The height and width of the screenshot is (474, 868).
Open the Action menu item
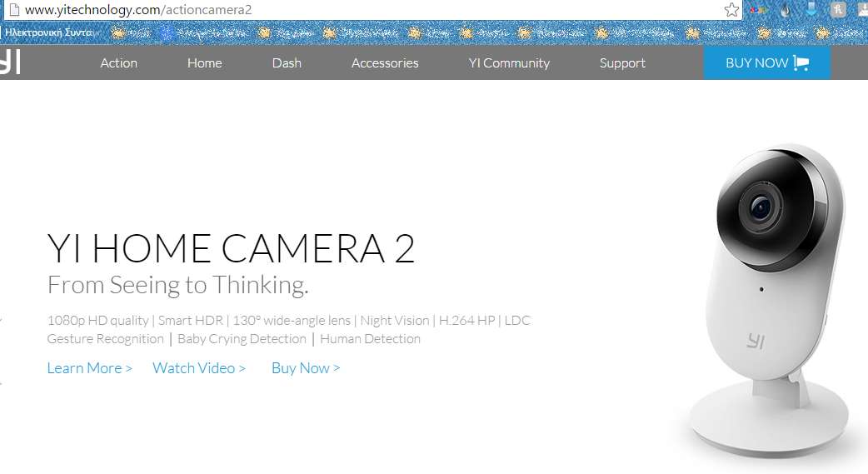[x=118, y=63]
